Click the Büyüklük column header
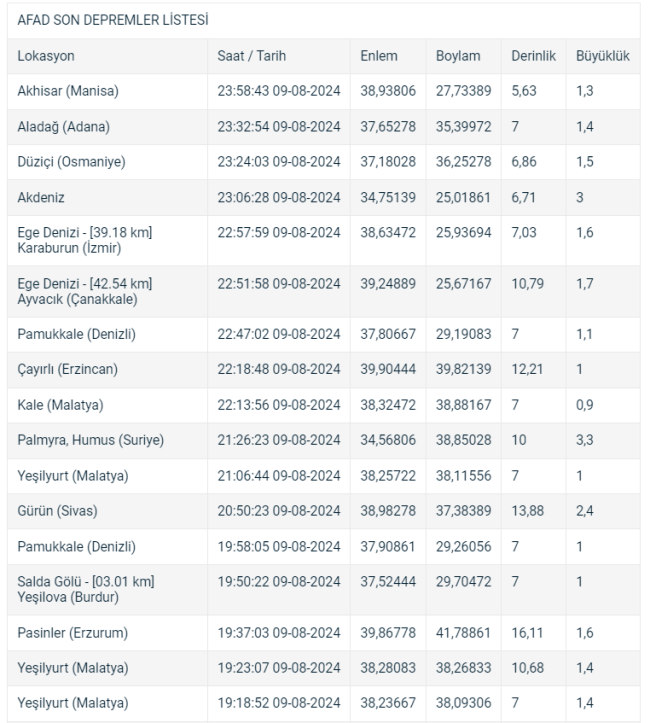Viewport: 650px width, 723px height. pos(603,56)
